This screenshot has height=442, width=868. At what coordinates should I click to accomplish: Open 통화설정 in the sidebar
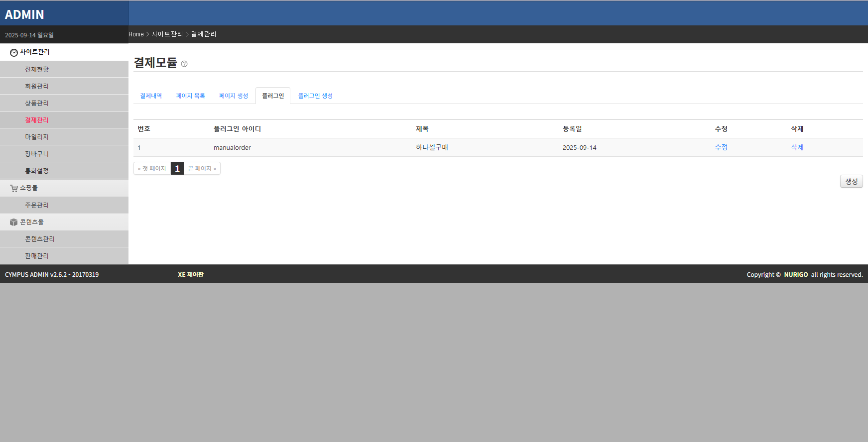[64, 171]
